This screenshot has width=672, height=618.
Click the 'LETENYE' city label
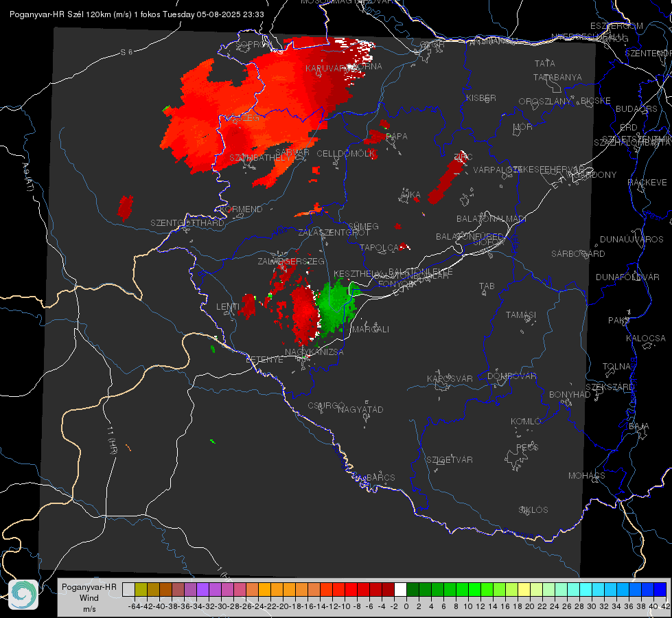(264, 360)
